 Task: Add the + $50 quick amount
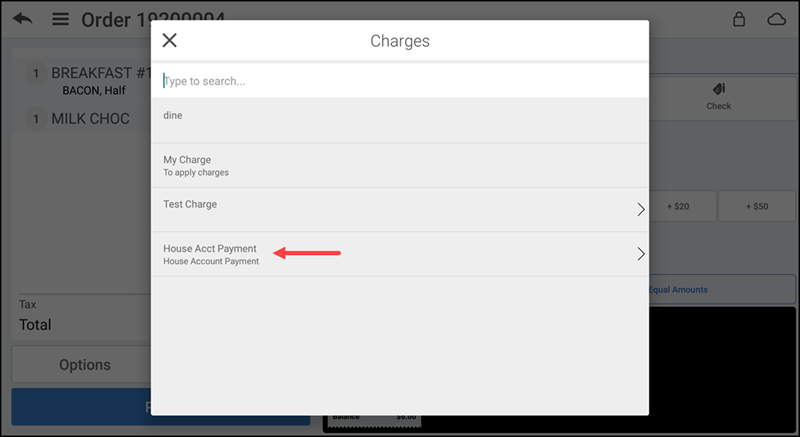pos(757,207)
